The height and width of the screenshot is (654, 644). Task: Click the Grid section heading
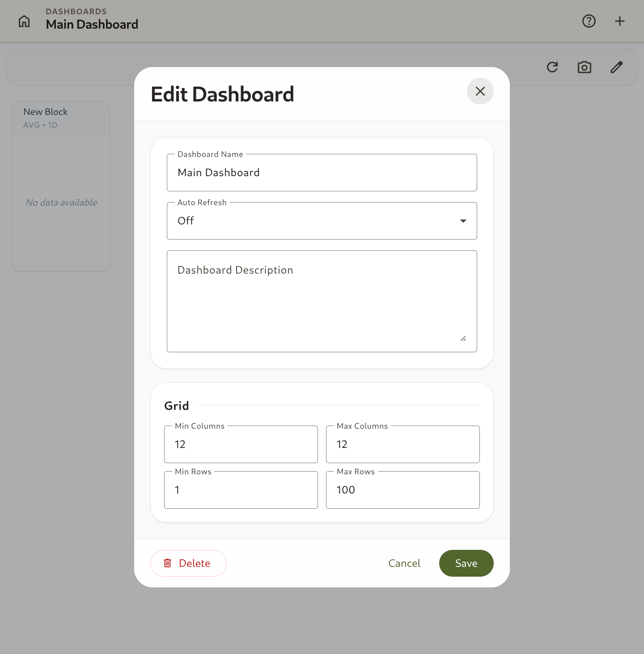coord(177,406)
